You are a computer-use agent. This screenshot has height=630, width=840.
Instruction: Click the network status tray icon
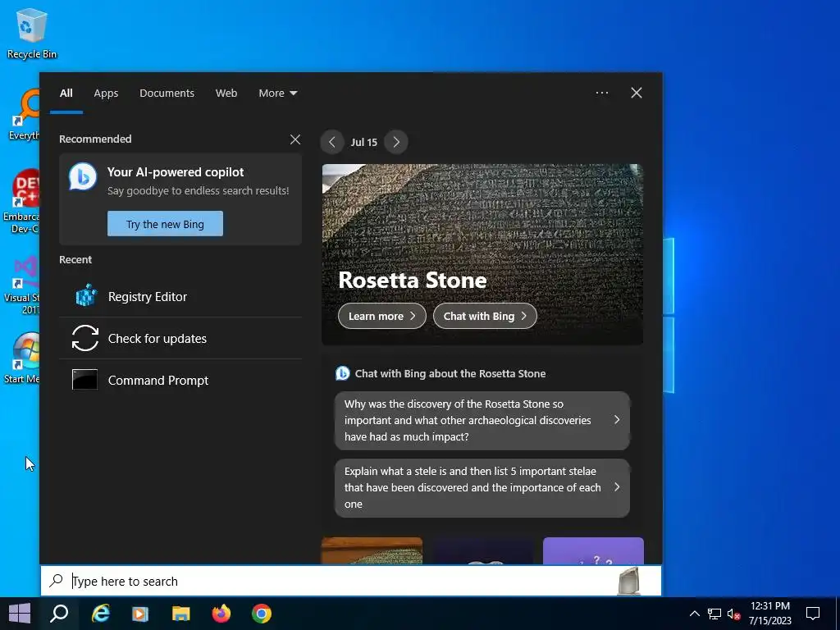pyautogui.click(x=714, y=614)
